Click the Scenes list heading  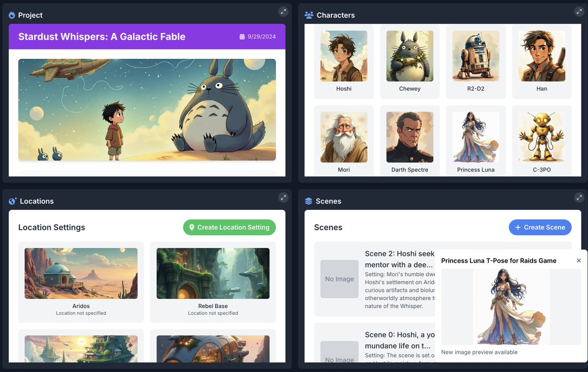point(328,227)
